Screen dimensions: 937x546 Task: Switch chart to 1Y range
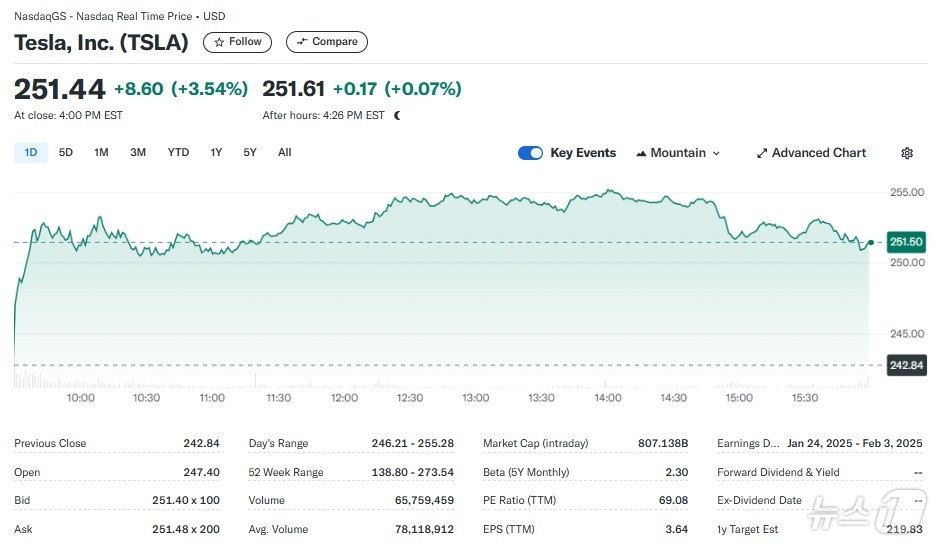pos(216,153)
